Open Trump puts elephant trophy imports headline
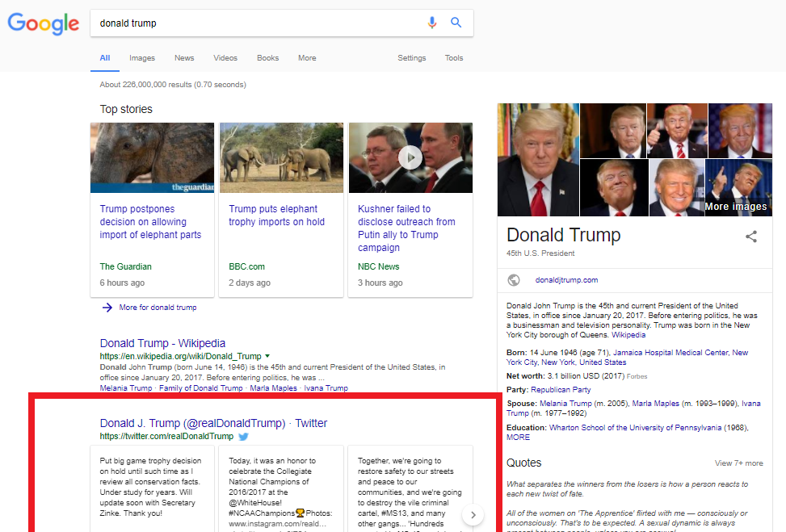 tap(277, 216)
